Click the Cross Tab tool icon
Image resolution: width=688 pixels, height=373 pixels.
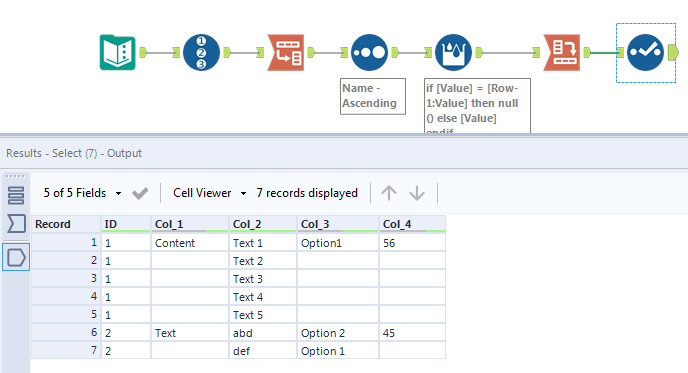(562, 53)
